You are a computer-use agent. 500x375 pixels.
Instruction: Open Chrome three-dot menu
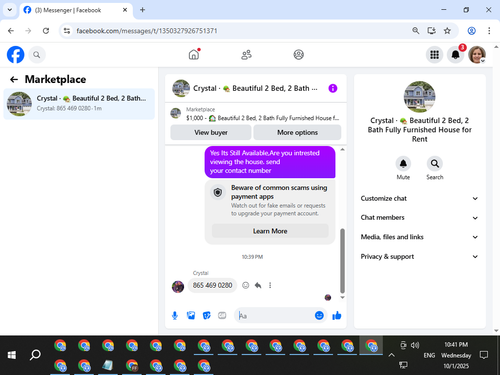(489, 31)
